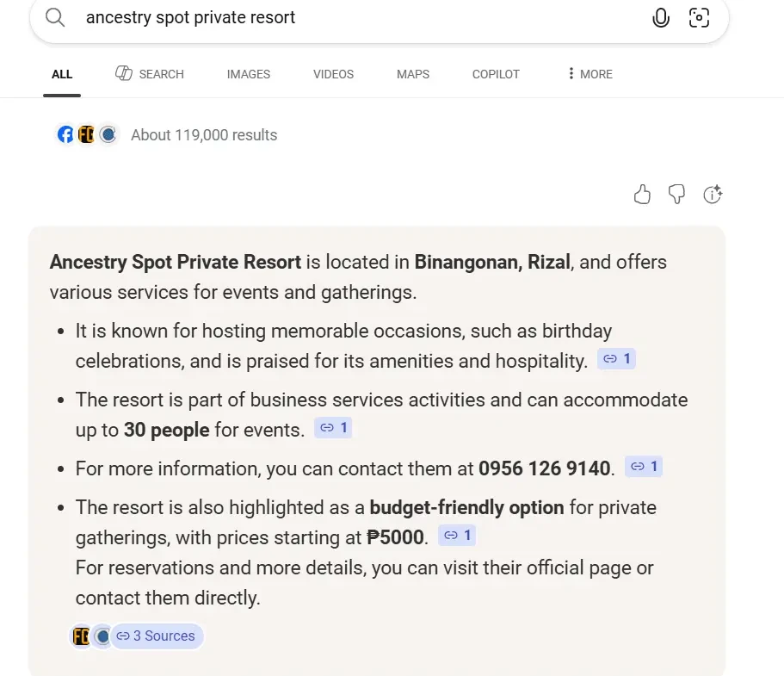
Task: Click citation link after birthday celebrations bullet
Action: pyautogui.click(x=616, y=359)
